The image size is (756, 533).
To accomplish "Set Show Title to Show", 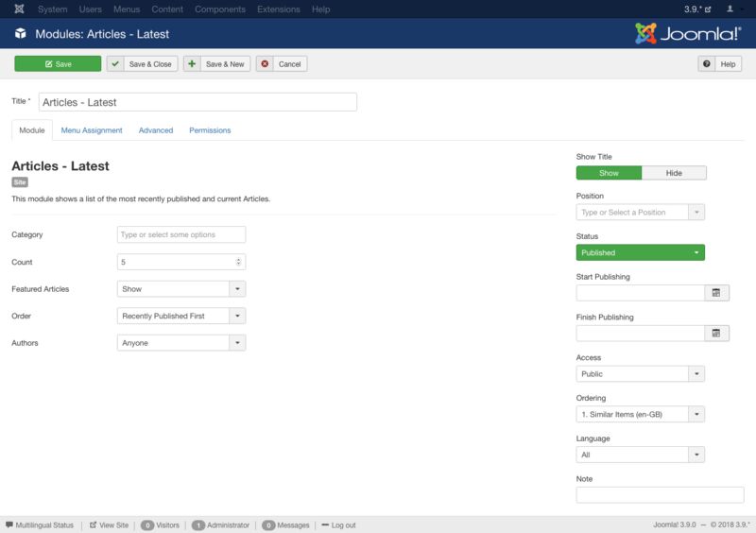I will (x=609, y=173).
